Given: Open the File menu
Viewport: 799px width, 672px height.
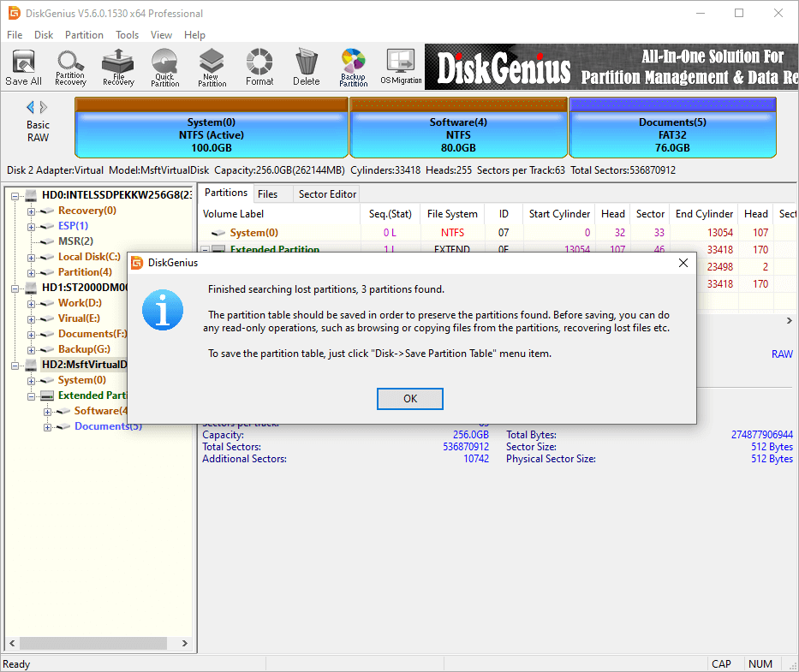Looking at the screenshot, I should click(x=15, y=34).
